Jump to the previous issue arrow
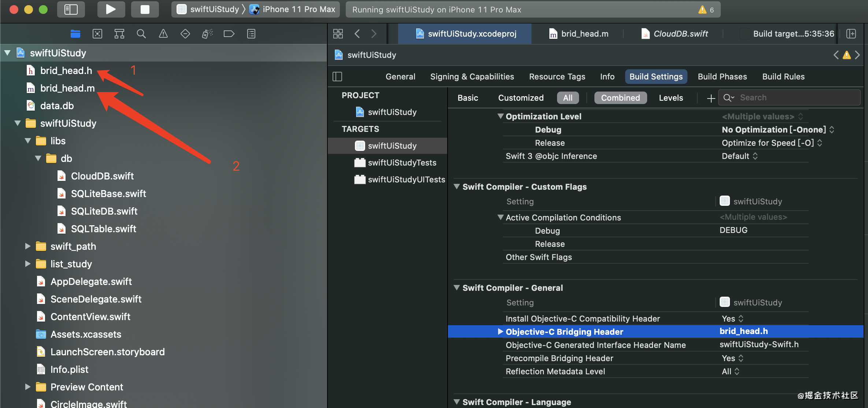 [x=836, y=55]
